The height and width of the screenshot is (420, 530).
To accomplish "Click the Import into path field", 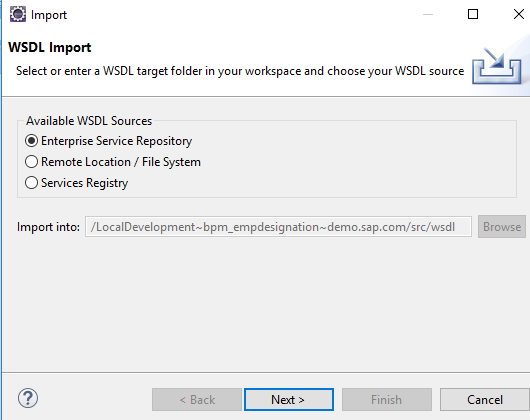I will click(278, 227).
